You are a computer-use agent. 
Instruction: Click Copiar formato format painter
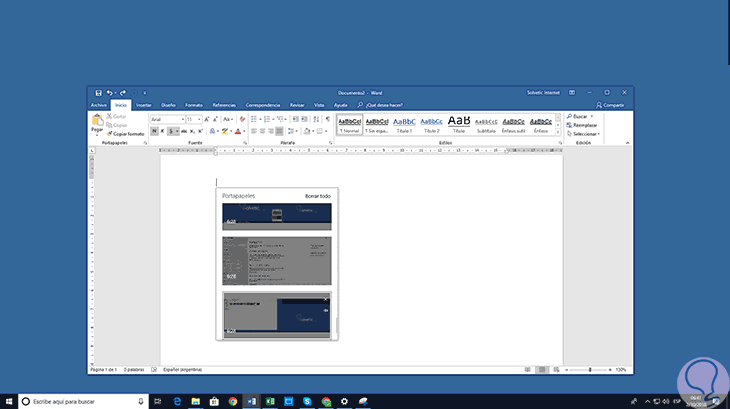(126, 134)
